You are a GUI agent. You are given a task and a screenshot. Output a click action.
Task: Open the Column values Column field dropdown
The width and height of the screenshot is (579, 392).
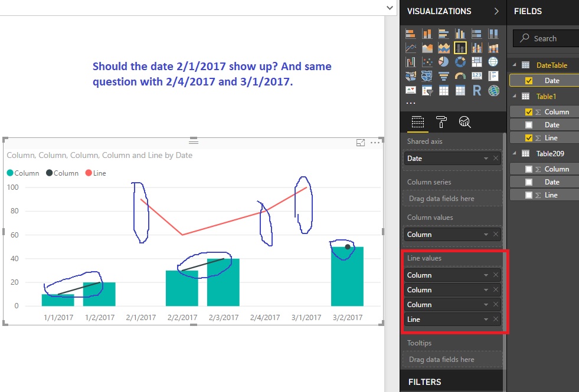pos(486,235)
